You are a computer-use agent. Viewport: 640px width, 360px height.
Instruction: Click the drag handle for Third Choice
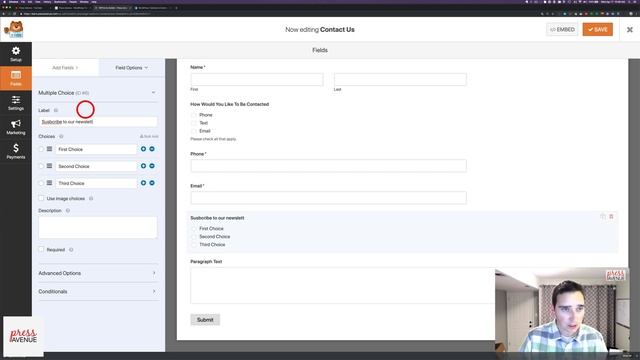coord(49,183)
